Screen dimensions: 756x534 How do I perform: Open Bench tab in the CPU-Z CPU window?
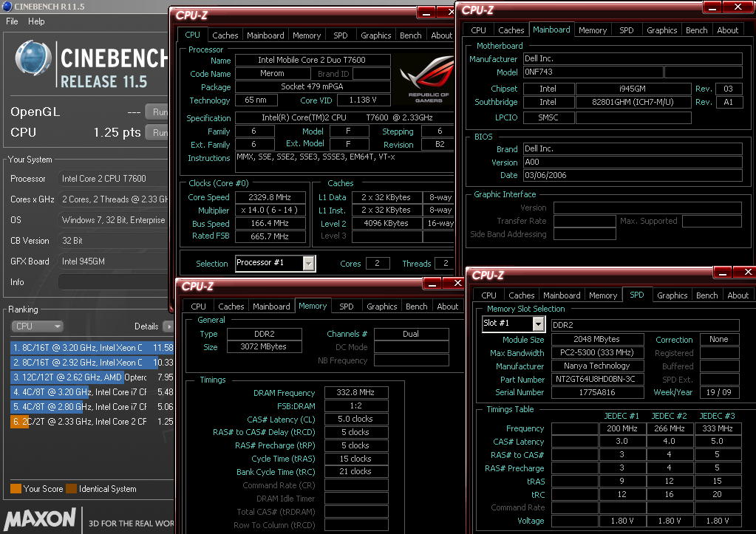click(x=411, y=35)
